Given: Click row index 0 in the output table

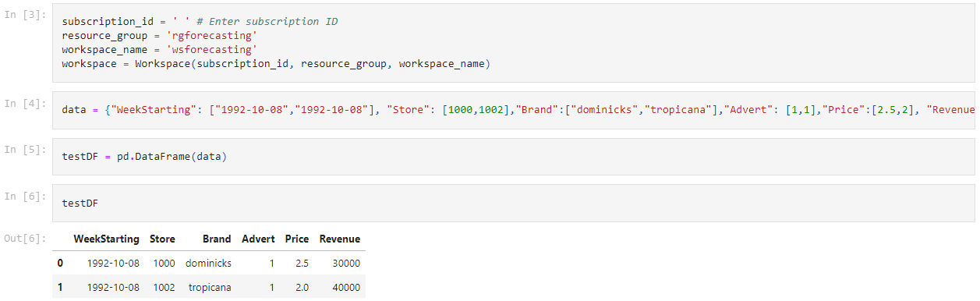Looking at the screenshot, I should [x=60, y=264].
